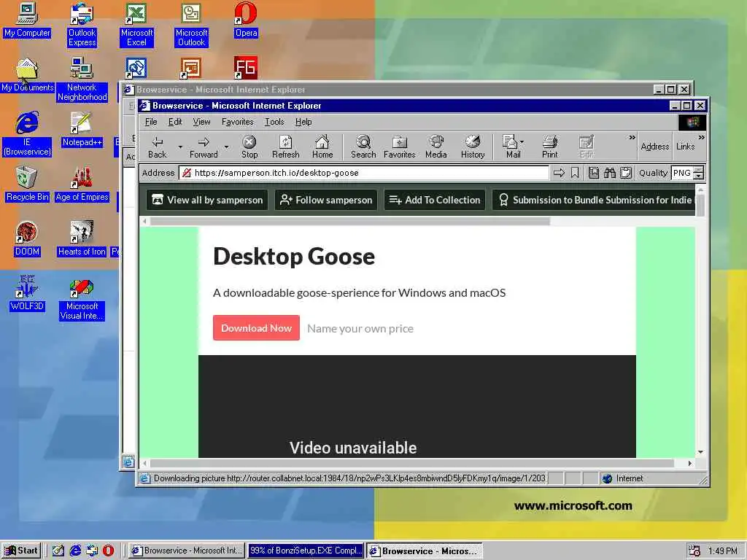Switch to the BonziSetup.EXE download taskbar button

pyautogui.click(x=306, y=551)
